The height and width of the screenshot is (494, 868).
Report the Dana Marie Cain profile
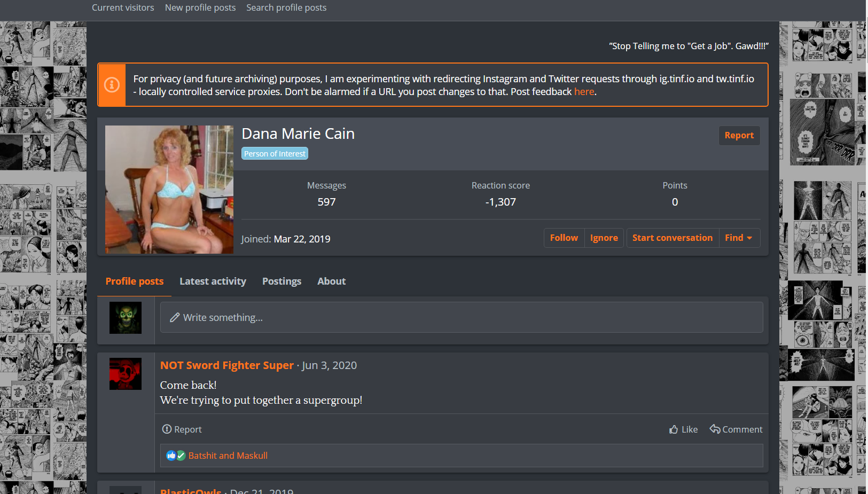[739, 136]
